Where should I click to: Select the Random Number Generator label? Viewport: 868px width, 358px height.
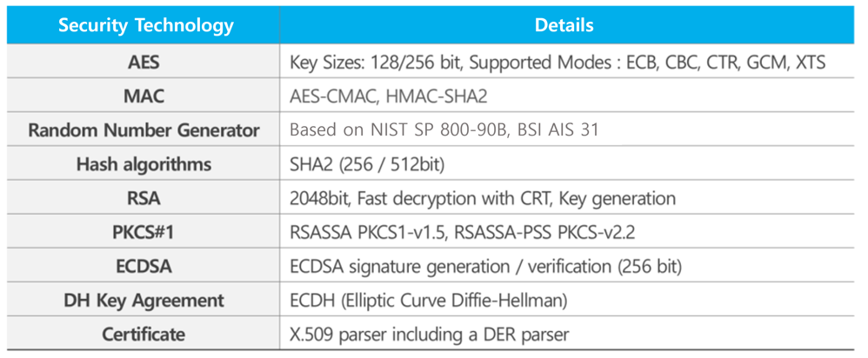(144, 130)
